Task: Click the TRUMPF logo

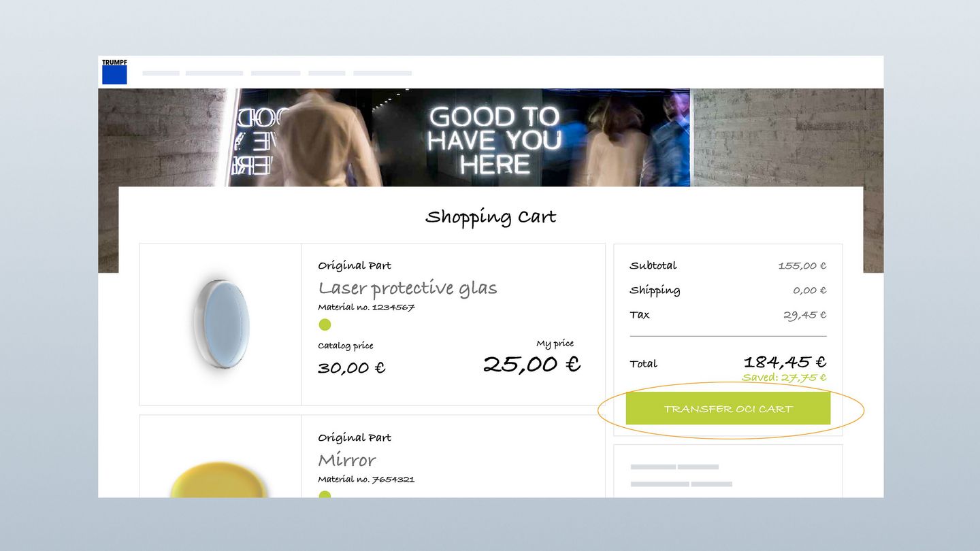Action: coord(114,71)
